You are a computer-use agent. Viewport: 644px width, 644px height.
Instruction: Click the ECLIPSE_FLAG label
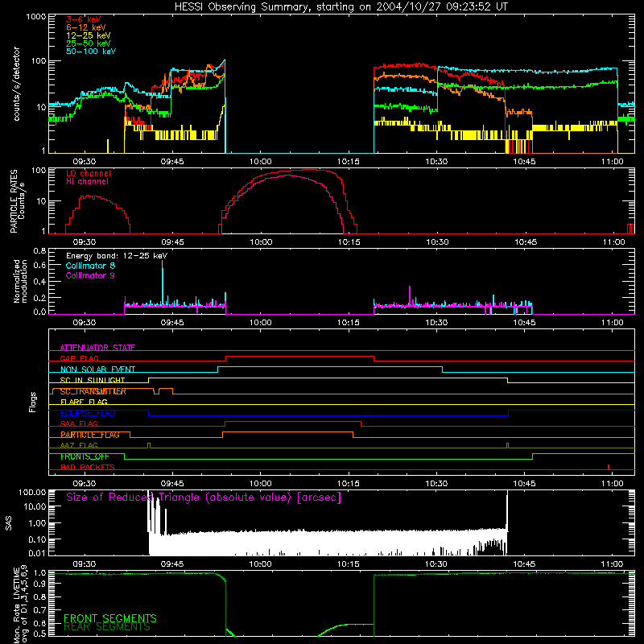pos(88,413)
